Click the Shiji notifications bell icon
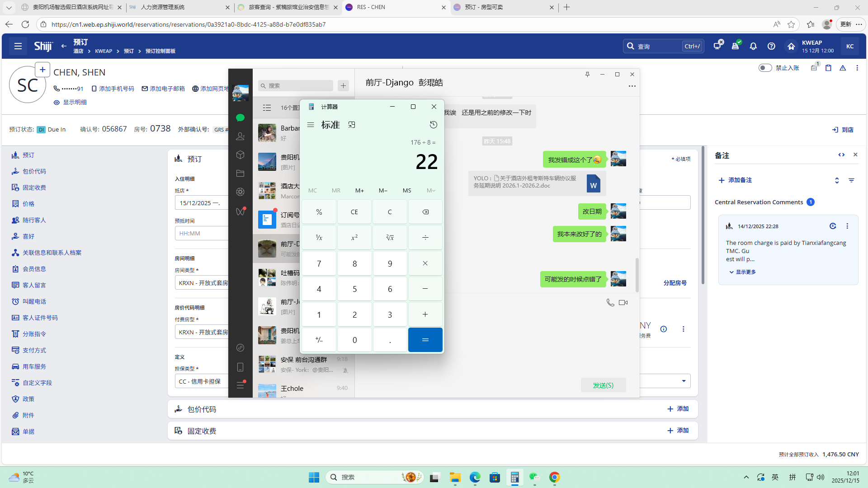Image resolution: width=868 pixels, height=488 pixels. 753,46
